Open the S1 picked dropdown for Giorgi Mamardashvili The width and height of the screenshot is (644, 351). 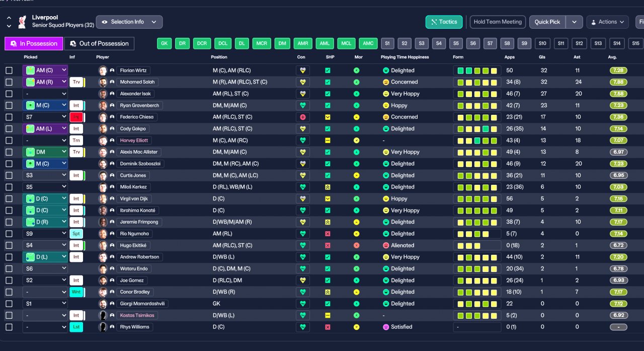[45, 304]
